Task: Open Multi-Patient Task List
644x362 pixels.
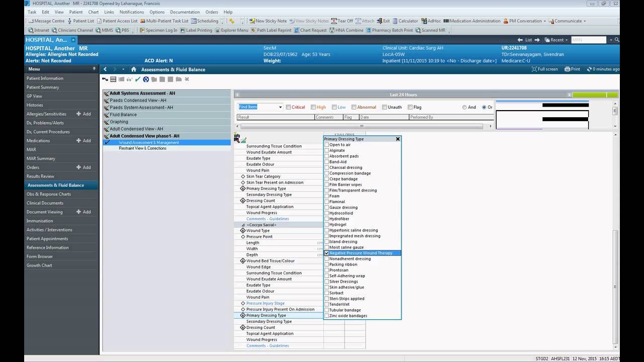Action: [164, 21]
